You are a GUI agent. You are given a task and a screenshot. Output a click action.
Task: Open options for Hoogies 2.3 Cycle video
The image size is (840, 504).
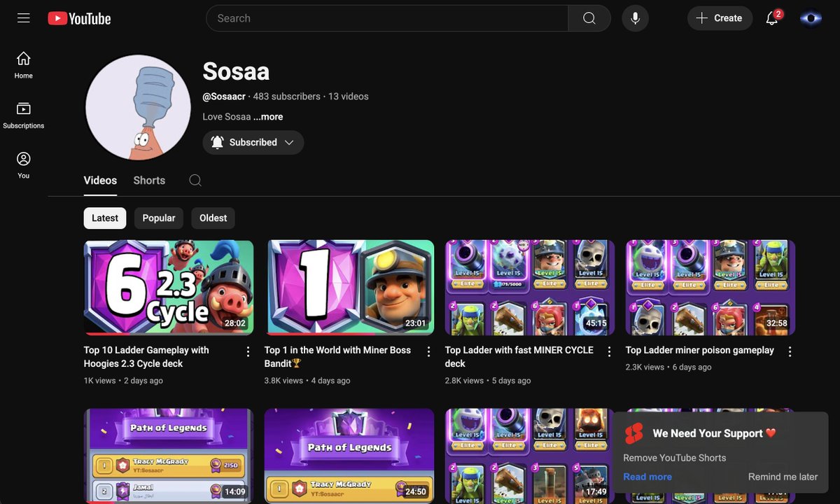tap(248, 351)
